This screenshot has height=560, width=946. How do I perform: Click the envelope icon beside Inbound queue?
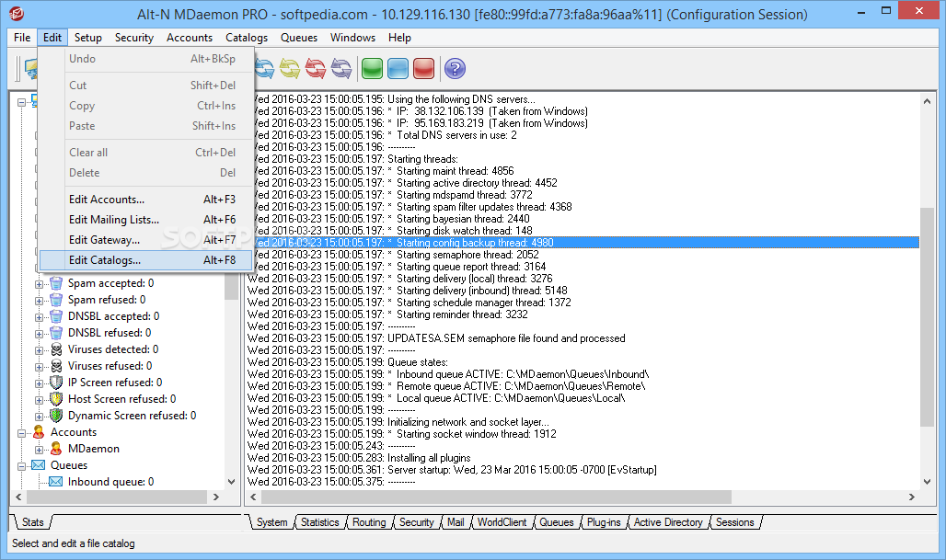[56, 482]
